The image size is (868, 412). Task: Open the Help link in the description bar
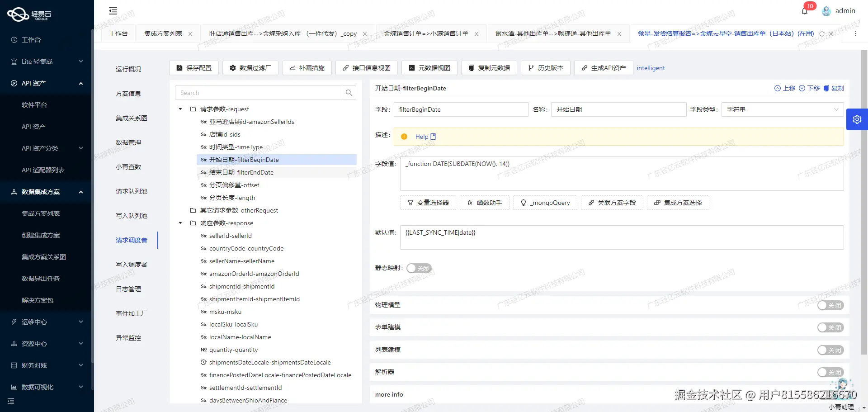coord(423,136)
